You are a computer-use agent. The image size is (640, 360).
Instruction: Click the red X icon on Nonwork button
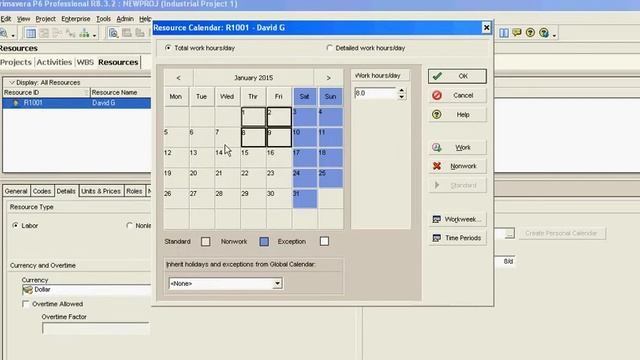pyautogui.click(x=437, y=166)
